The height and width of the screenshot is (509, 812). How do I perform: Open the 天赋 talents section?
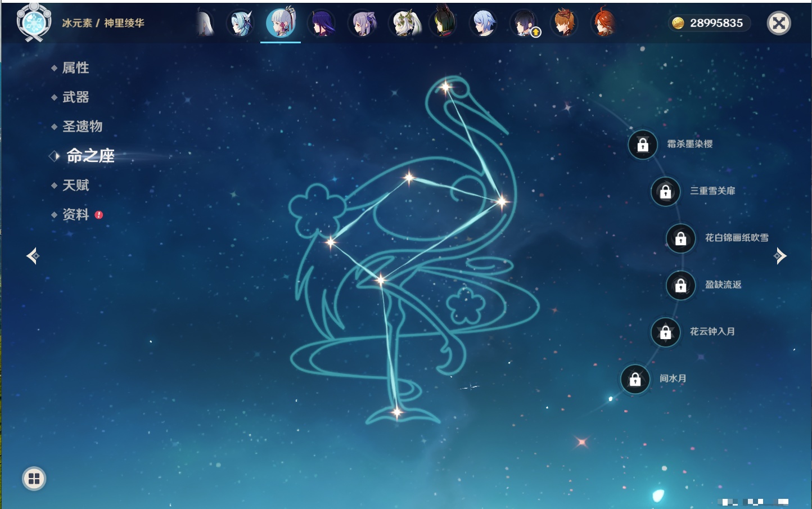pos(75,185)
